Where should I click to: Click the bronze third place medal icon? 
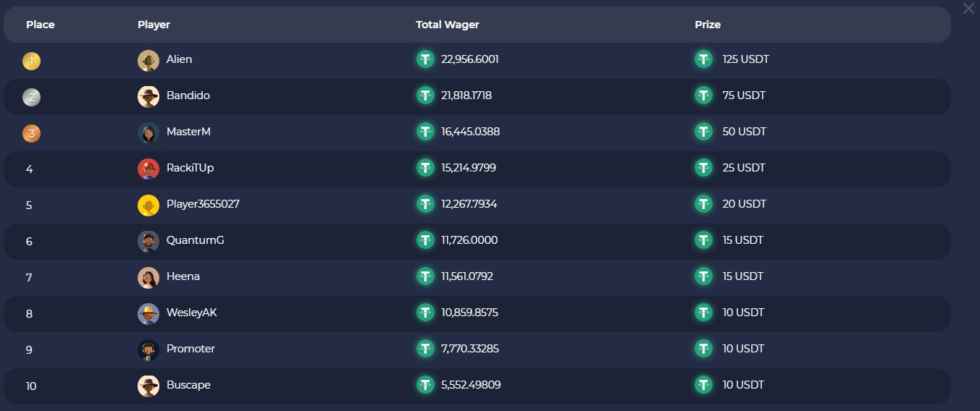[31, 134]
